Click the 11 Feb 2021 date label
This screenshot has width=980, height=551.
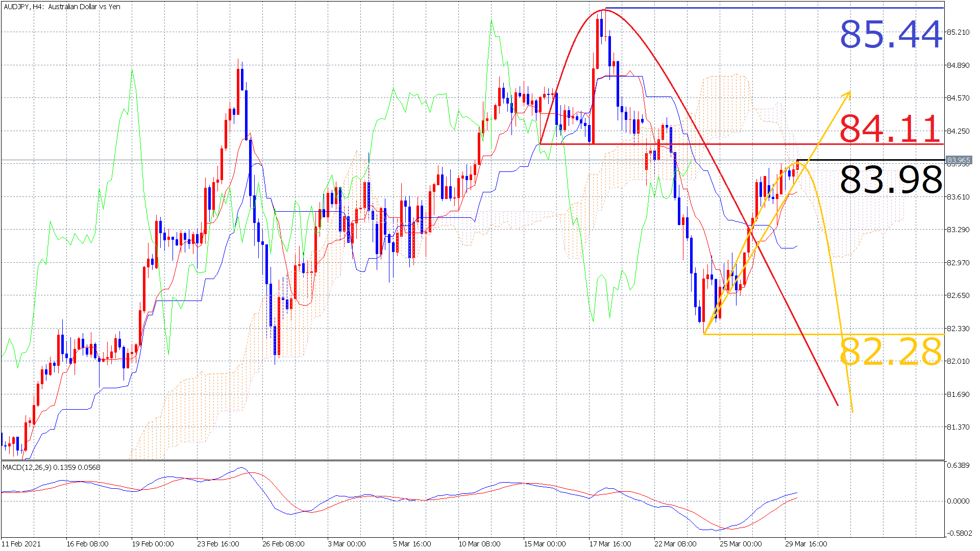click(21, 544)
